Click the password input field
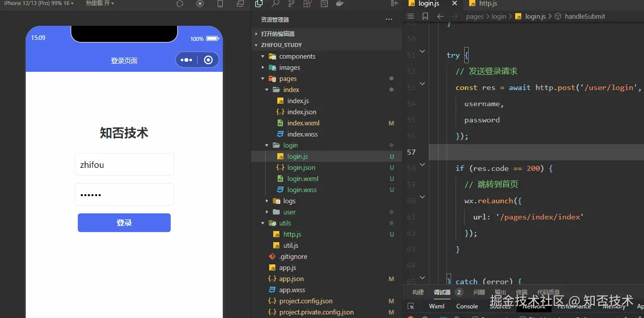The height and width of the screenshot is (318, 644). pyautogui.click(x=124, y=195)
